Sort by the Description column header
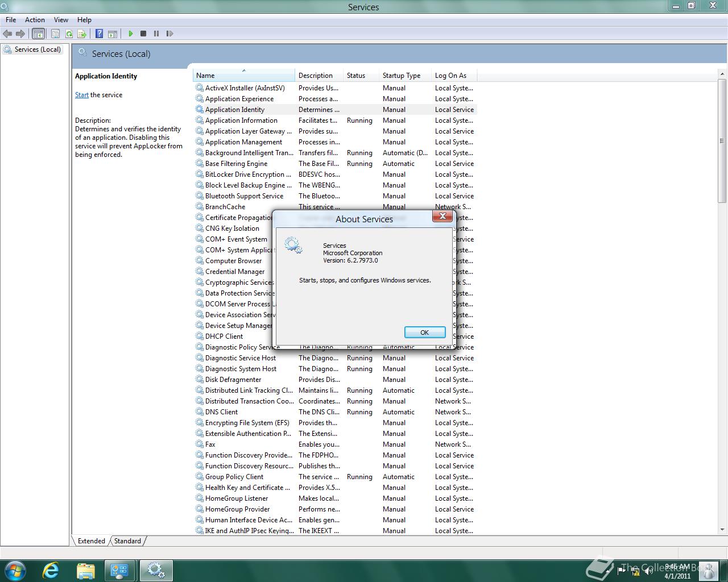 318,75
